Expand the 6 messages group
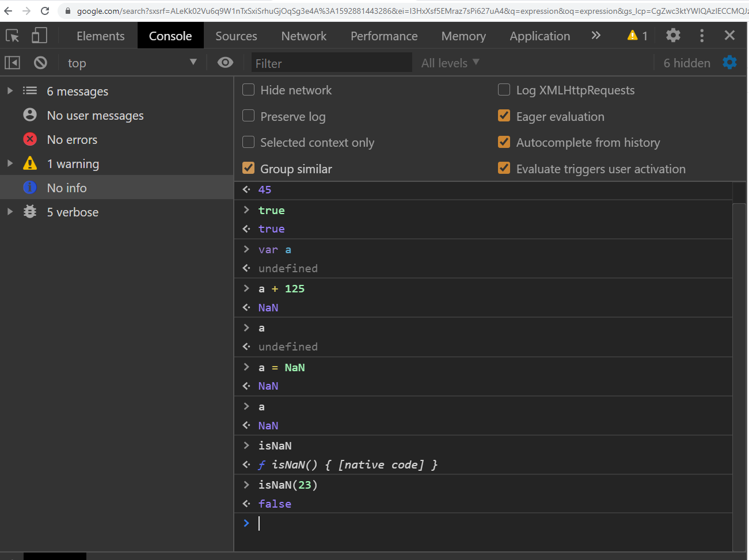 point(10,91)
